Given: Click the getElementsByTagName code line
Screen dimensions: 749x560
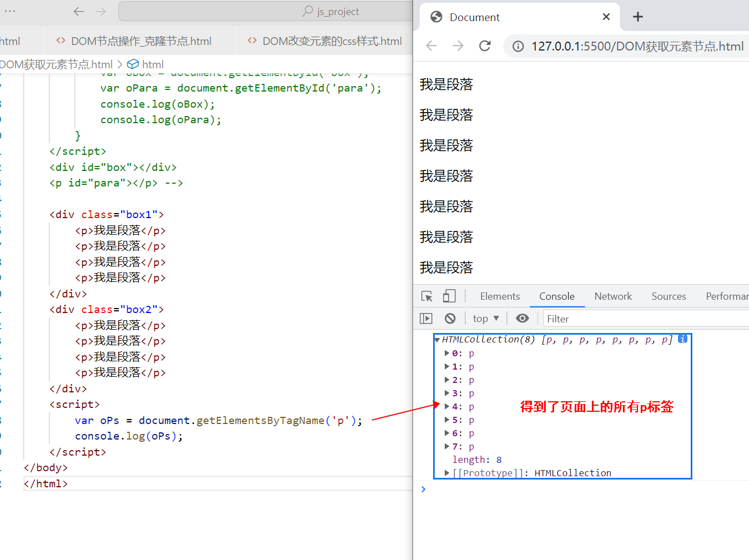Looking at the screenshot, I should pyautogui.click(x=218, y=421).
